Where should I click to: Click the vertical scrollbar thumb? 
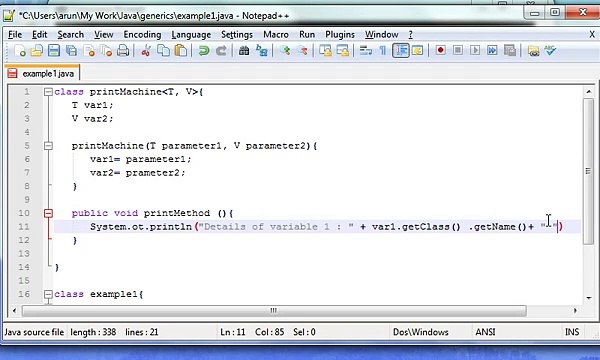589,171
